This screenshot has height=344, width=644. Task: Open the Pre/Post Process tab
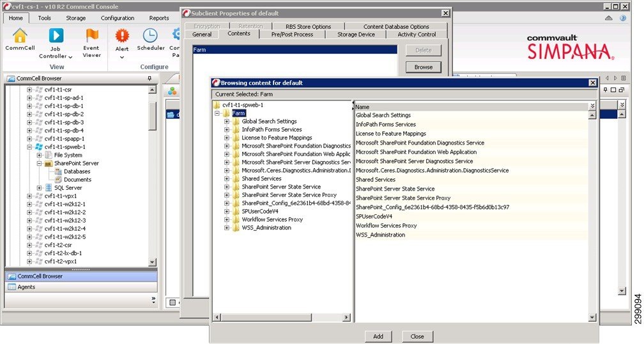292,35
